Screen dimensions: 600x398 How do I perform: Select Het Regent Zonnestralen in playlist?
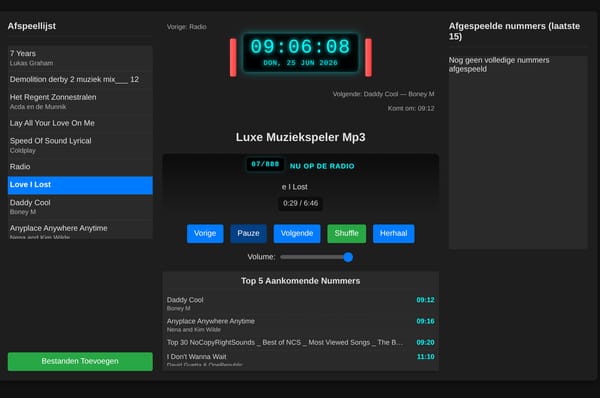pos(80,101)
